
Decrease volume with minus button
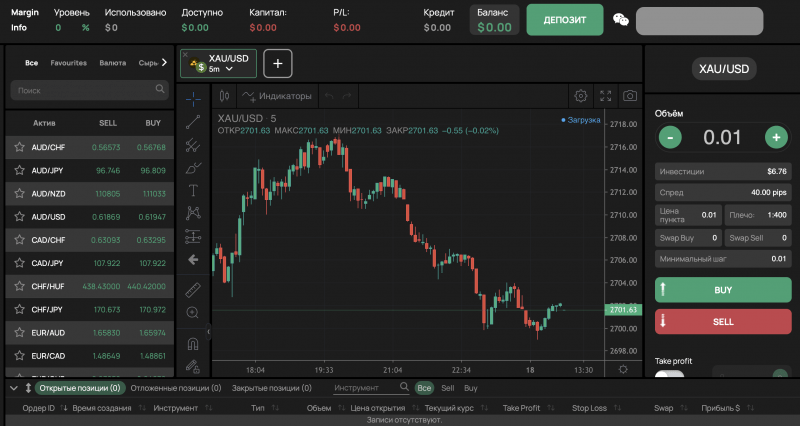670,137
